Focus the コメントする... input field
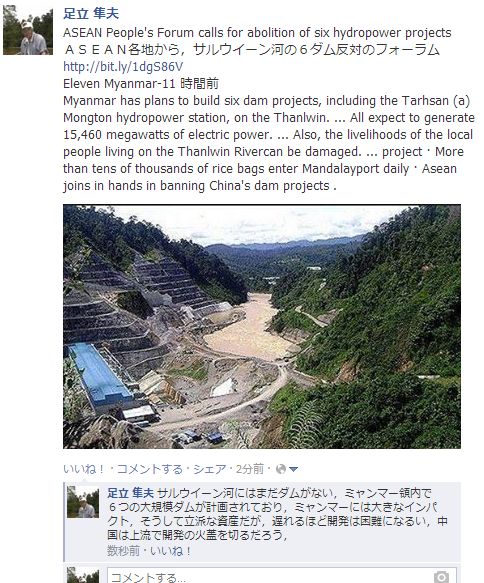Viewport: 484px width, 583px height. click(x=282, y=576)
